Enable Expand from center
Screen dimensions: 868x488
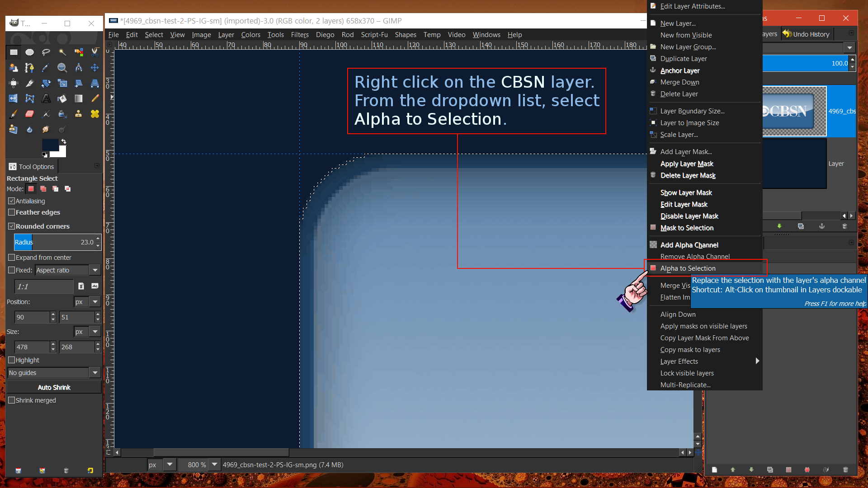(x=12, y=258)
